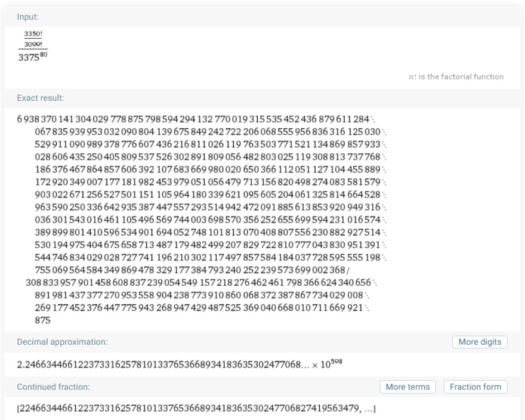Click the 3375 to the 80th denominator

click(33, 57)
